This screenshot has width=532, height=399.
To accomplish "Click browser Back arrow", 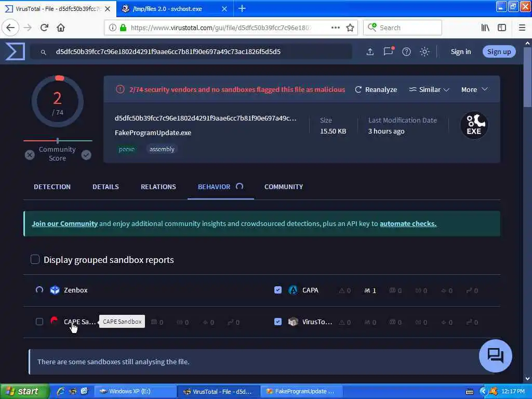I will click(x=10, y=28).
